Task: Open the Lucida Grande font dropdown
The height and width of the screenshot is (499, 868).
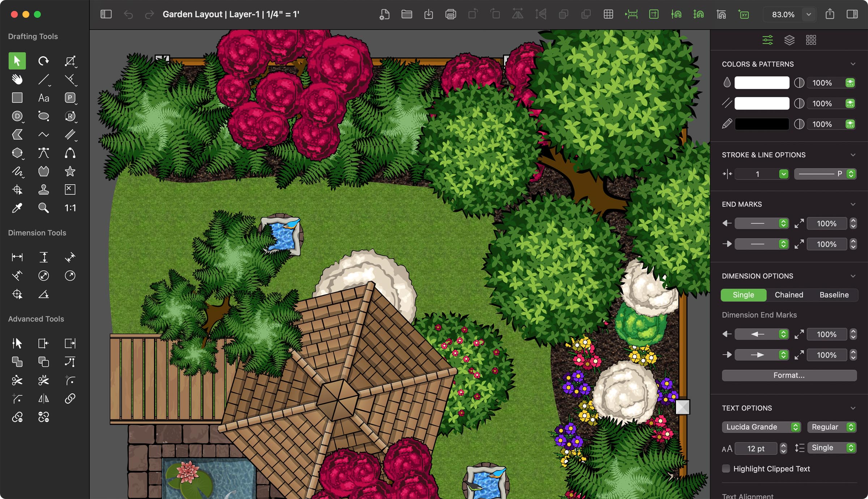Action: [x=761, y=427]
